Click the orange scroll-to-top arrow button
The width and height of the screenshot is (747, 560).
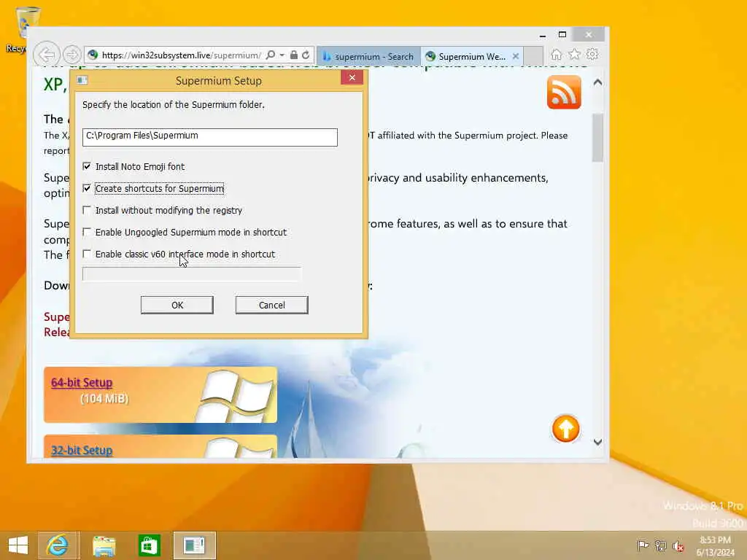click(565, 429)
